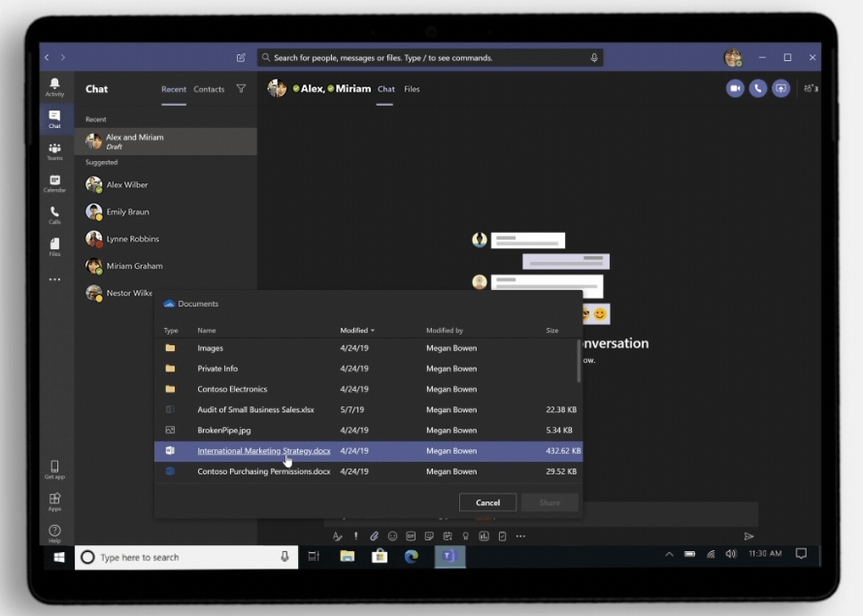Viewport: 863px width, 616px height.
Task: Sort files by the Modified column
Action: [x=355, y=331]
